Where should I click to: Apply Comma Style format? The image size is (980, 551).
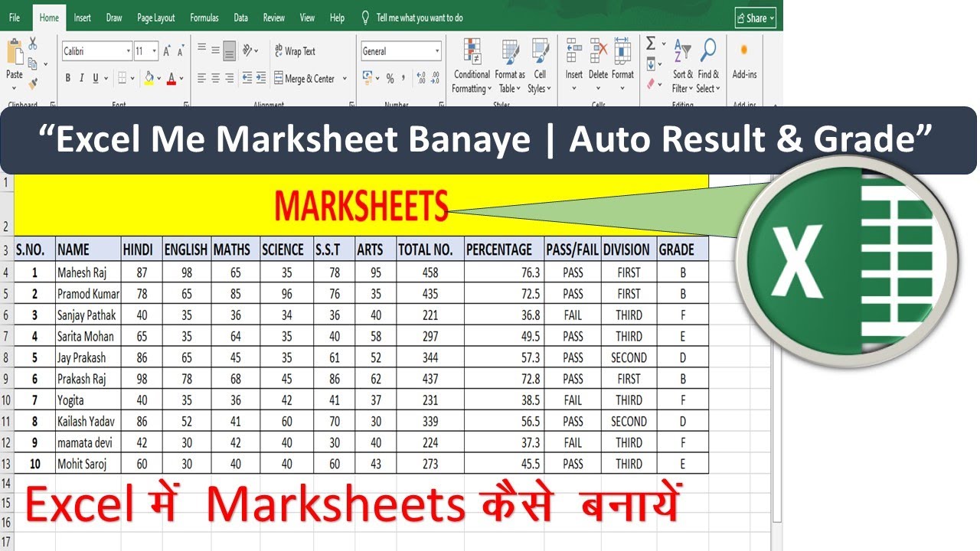pyautogui.click(x=403, y=78)
